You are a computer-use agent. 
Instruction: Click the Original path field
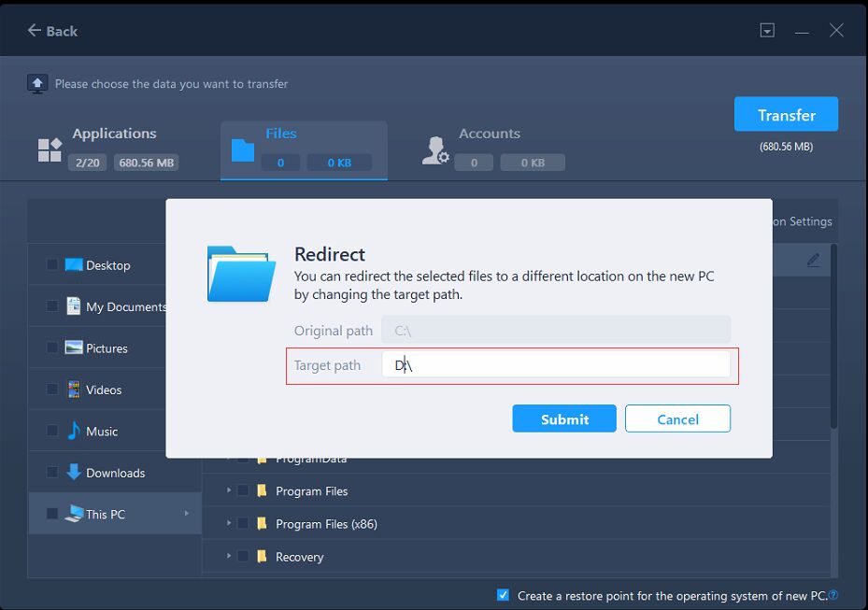click(556, 330)
